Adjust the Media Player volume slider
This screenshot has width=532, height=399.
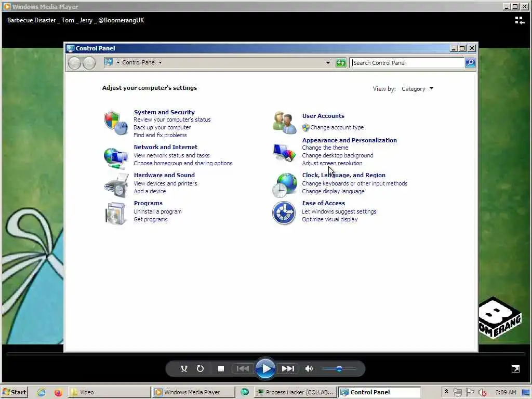[339, 368]
